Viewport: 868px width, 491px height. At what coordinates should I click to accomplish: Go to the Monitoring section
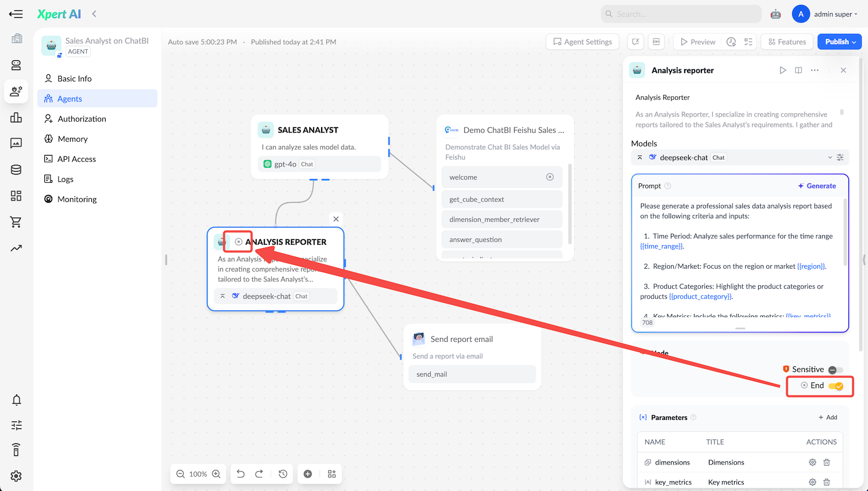[77, 199]
